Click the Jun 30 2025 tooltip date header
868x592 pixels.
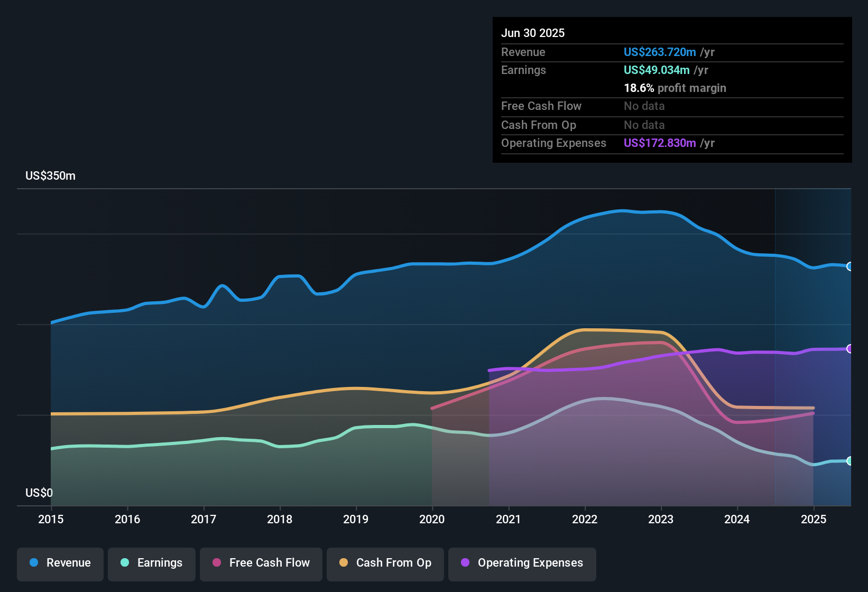click(x=533, y=33)
